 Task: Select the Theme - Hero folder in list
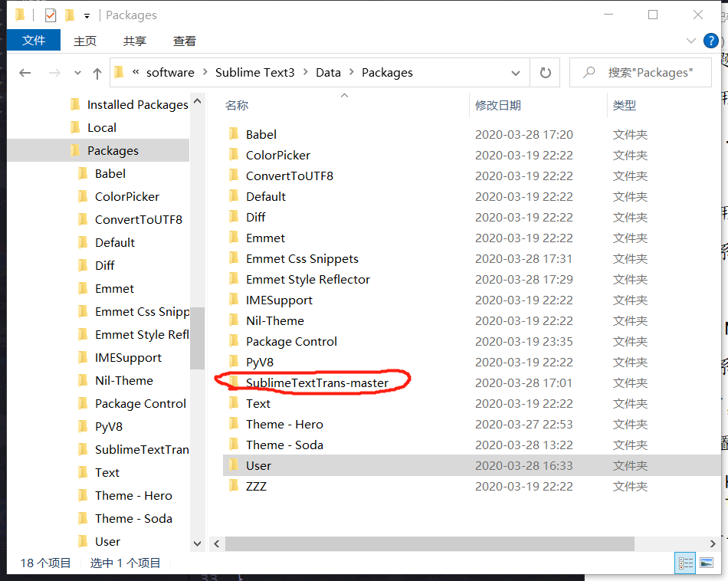pos(284,425)
